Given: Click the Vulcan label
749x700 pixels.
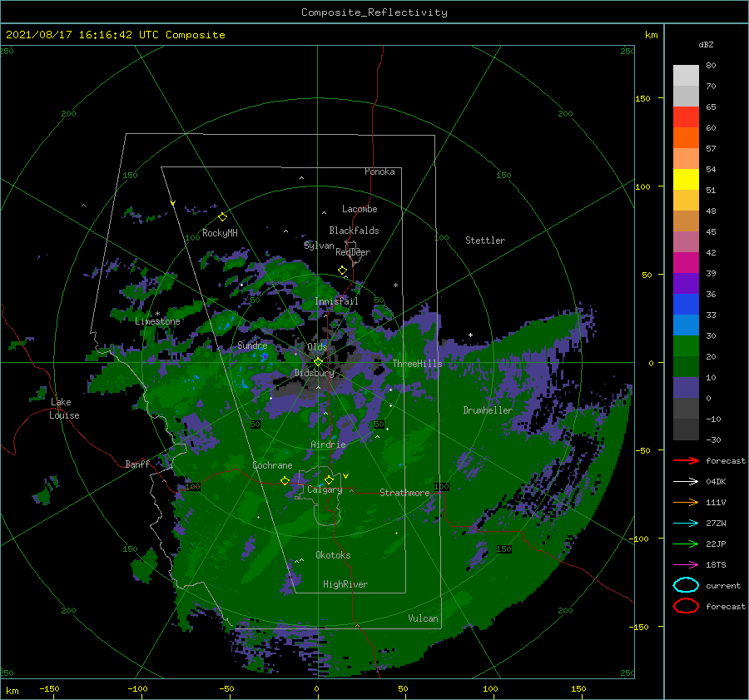Looking at the screenshot, I should pos(424,618).
